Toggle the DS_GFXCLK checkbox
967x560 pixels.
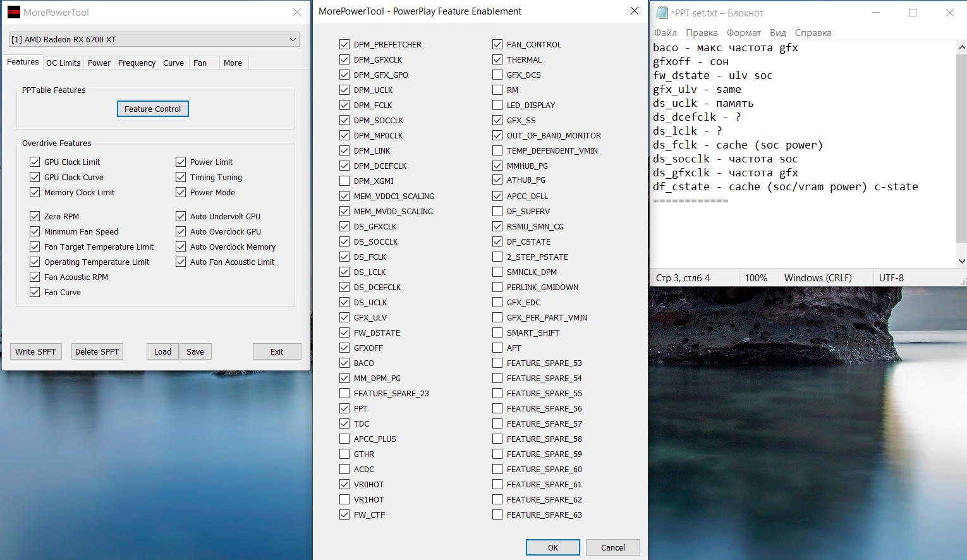[x=344, y=226]
